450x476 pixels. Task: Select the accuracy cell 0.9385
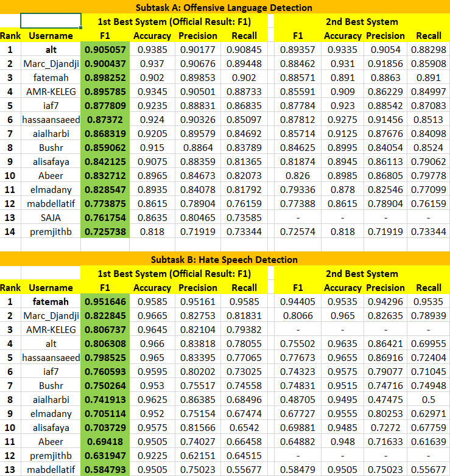pyautogui.click(x=152, y=49)
